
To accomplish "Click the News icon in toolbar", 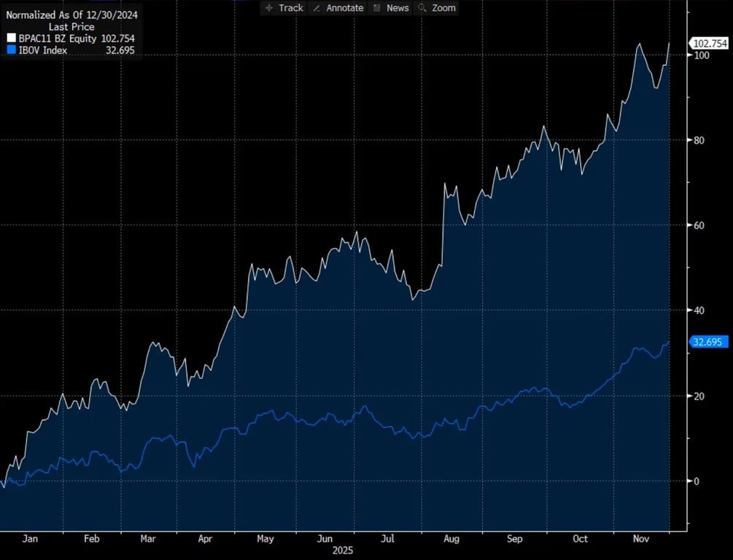I will point(376,8).
